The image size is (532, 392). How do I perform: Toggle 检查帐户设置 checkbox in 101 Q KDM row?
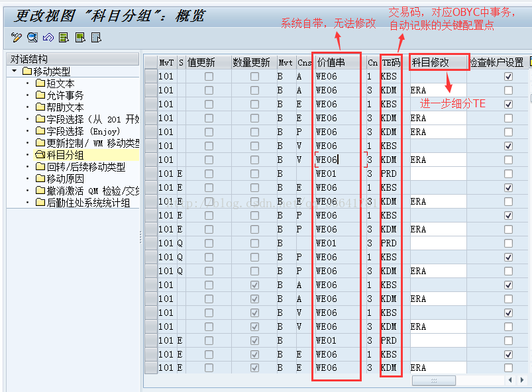click(508, 271)
